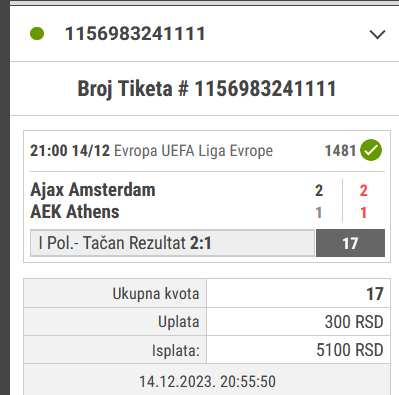Open Ajax Amsterdam team name
This screenshot has height=395, width=399.
coord(93,190)
